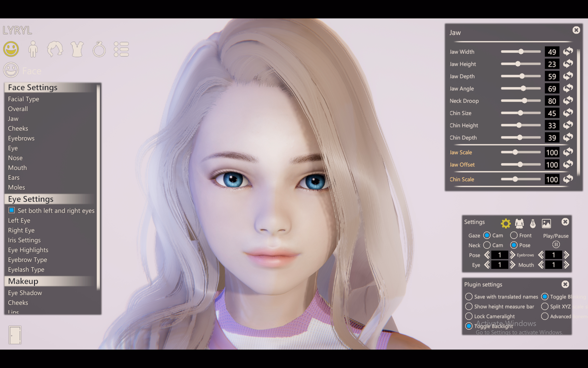588x368 pixels.
Task: Close the Jaw panel
Action: coord(576,30)
